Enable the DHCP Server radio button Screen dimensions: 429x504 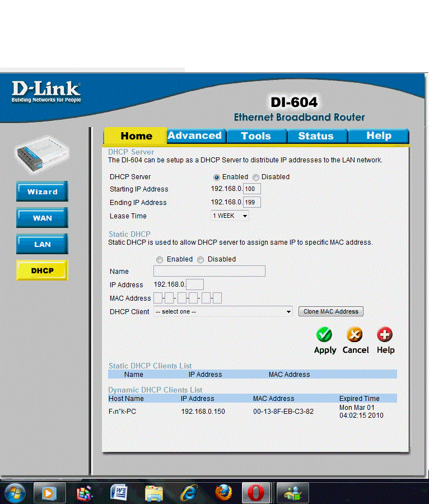[217, 178]
